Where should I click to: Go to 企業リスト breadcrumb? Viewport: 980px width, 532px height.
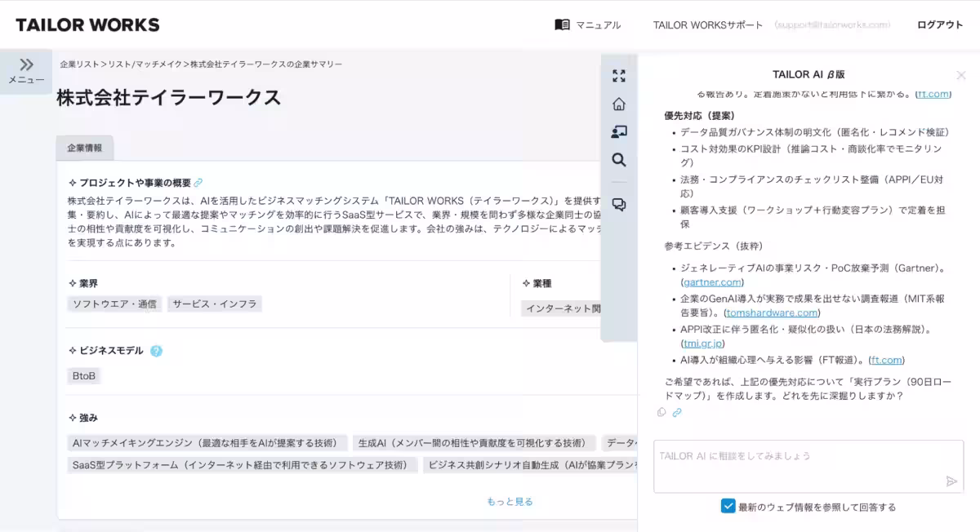tap(79, 64)
